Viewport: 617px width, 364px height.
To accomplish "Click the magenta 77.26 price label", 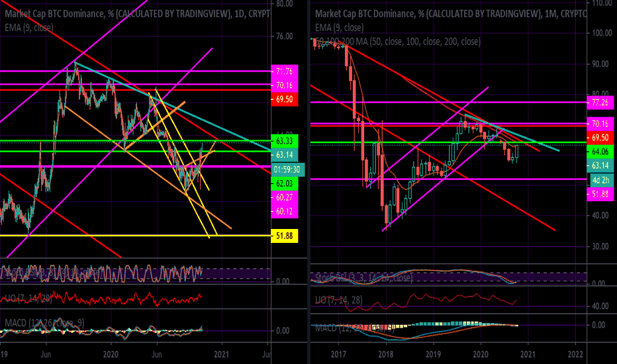I will [600, 103].
